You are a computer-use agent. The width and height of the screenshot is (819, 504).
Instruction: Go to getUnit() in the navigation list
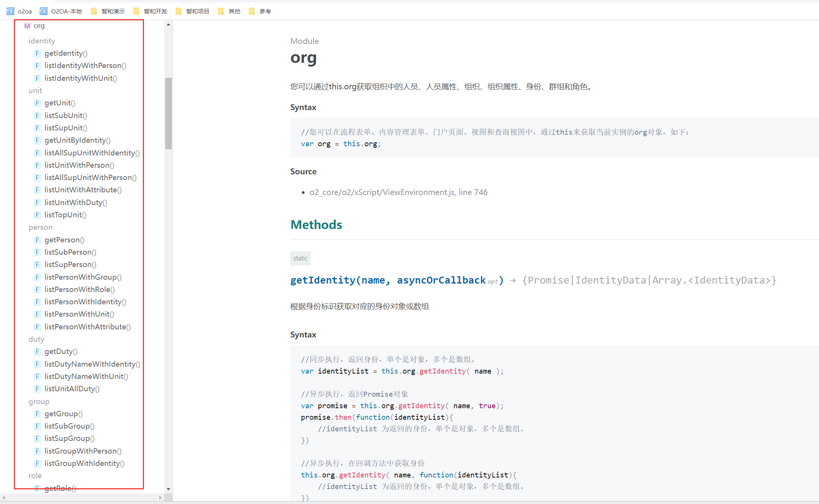click(x=60, y=103)
